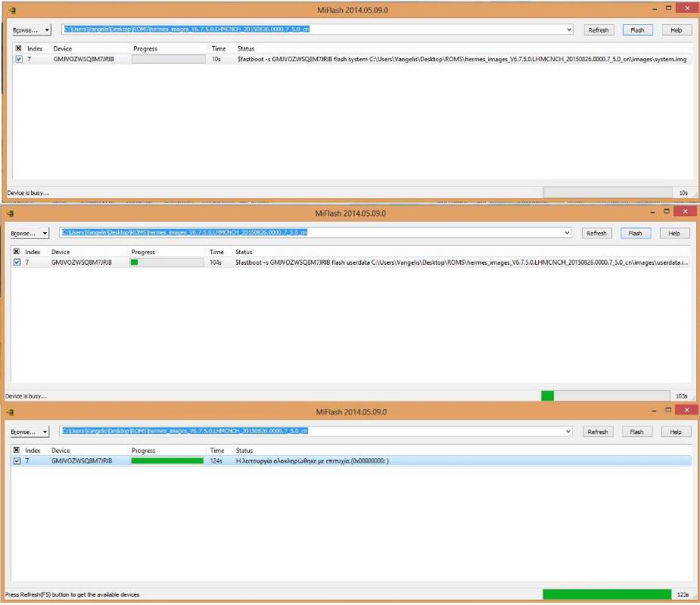Viewport: 700px width, 605px height.
Task: Click the full green progress bar in the 124s row
Action: [167, 461]
